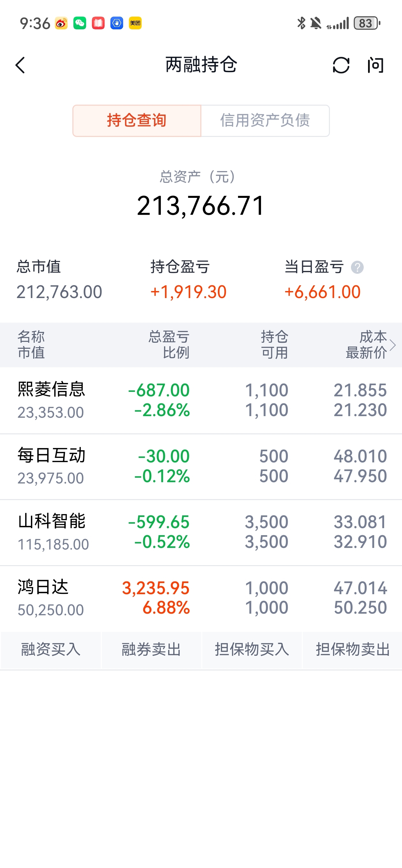The image size is (402, 868).
Task: Tap the battery indicator in status bar
Action: click(367, 23)
